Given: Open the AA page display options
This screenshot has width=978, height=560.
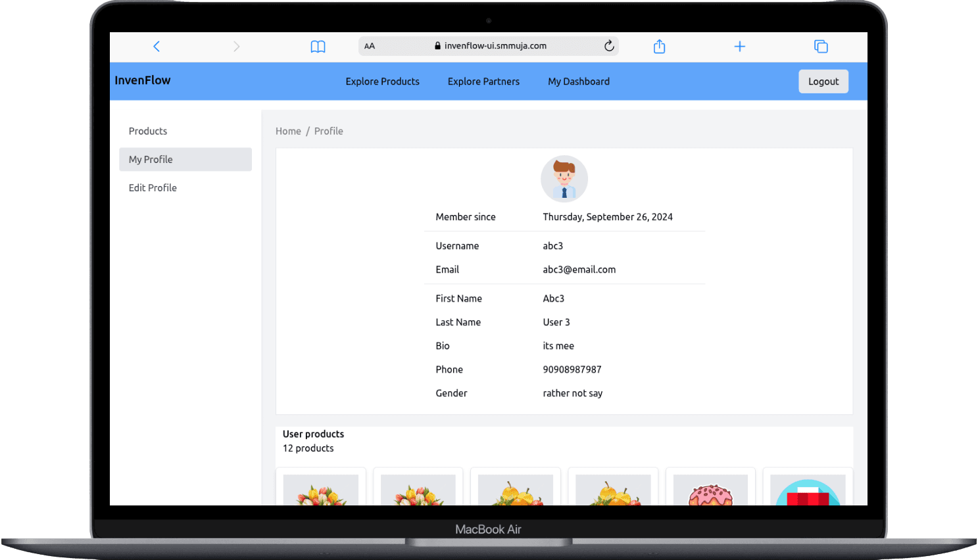Looking at the screenshot, I should [x=370, y=46].
